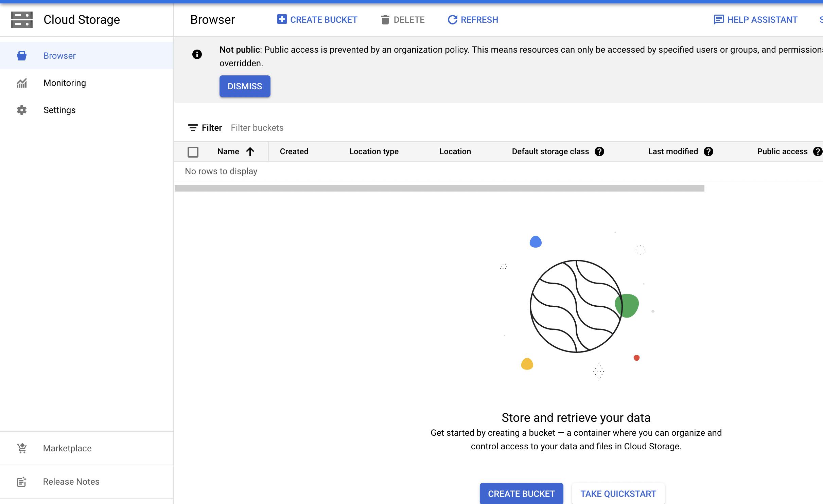
Task: Navigate to Monitoring in the sidebar
Action: pyautogui.click(x=65, y=83)
